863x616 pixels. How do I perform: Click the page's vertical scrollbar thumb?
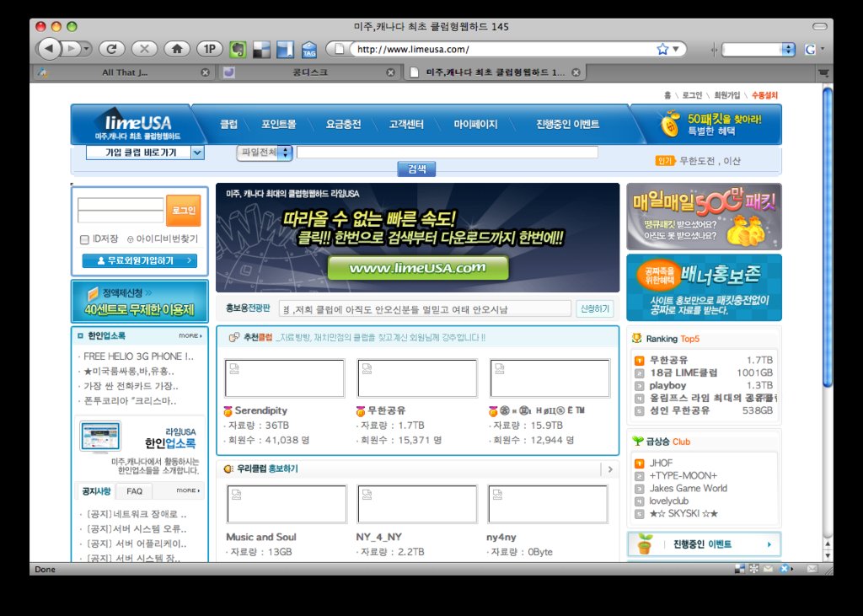click(828, 237)
